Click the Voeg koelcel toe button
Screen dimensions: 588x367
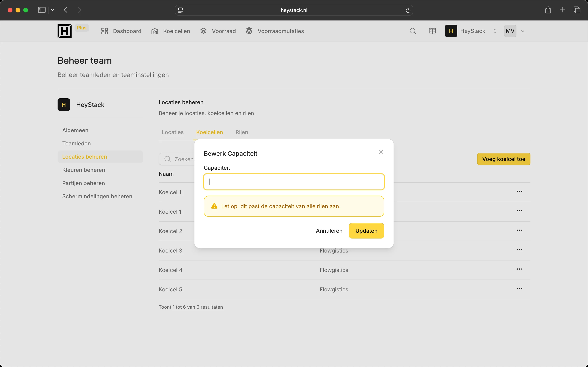(504, 159)
